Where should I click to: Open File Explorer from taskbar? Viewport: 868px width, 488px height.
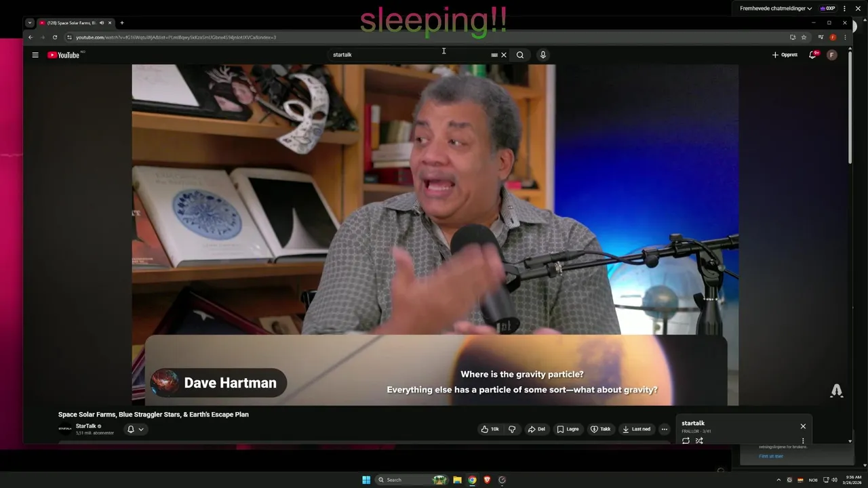[457, 480]
